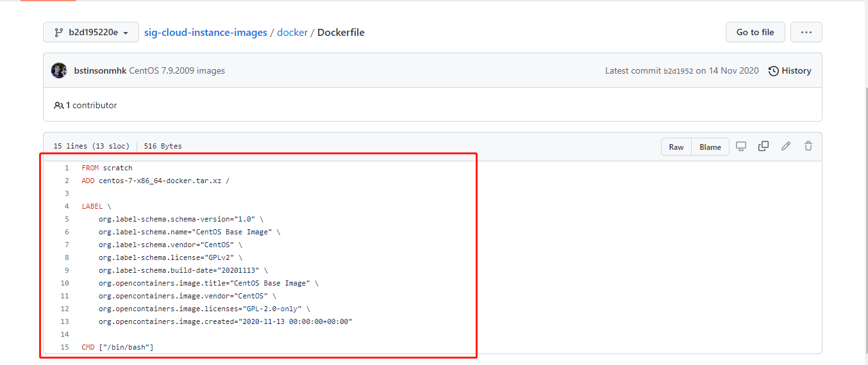Open file in GitHub Desktop icon

(741, 146)
